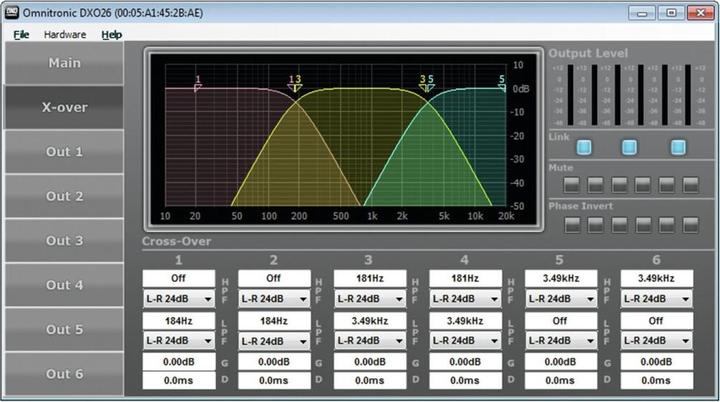Expand channel 3 LPF filter type dropdown
This screenshot has height=402, width=720.
click(369, 342)
